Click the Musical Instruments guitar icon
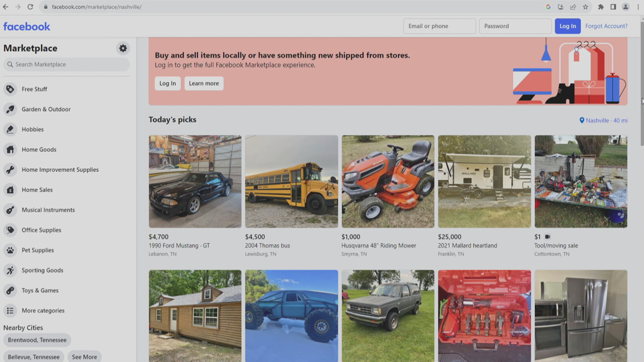Viewport: 644px width, 362px height. [x=10, y=210]
